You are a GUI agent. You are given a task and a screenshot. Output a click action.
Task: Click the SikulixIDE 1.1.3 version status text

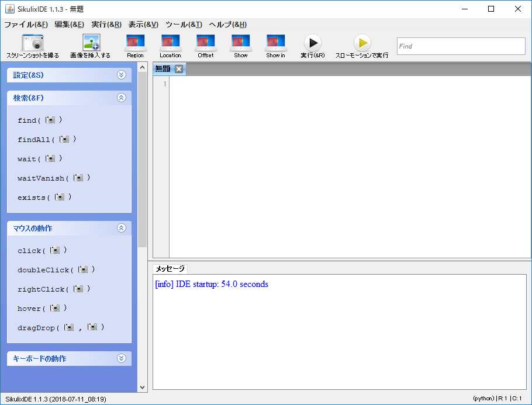click(56, 399)
